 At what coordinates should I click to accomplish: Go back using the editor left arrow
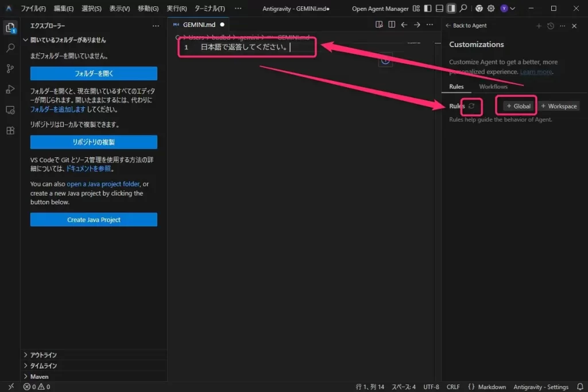click(x=404, y=25)
